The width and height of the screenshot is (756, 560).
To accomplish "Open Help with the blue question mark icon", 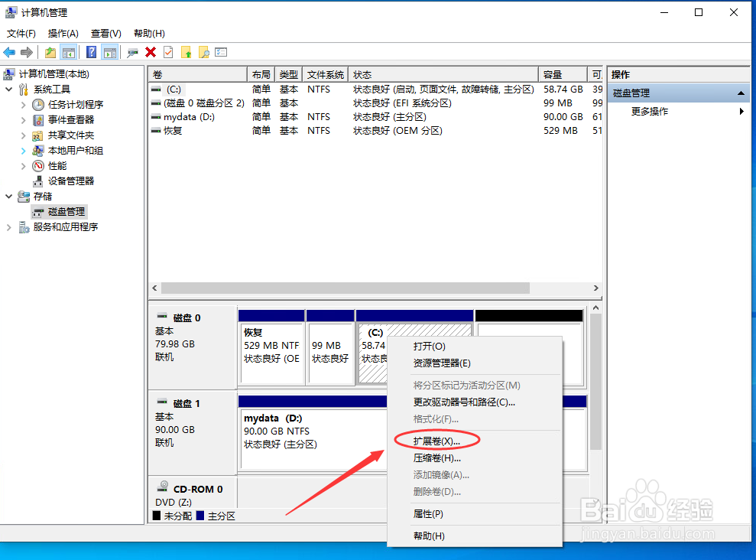I will [91, 52].
